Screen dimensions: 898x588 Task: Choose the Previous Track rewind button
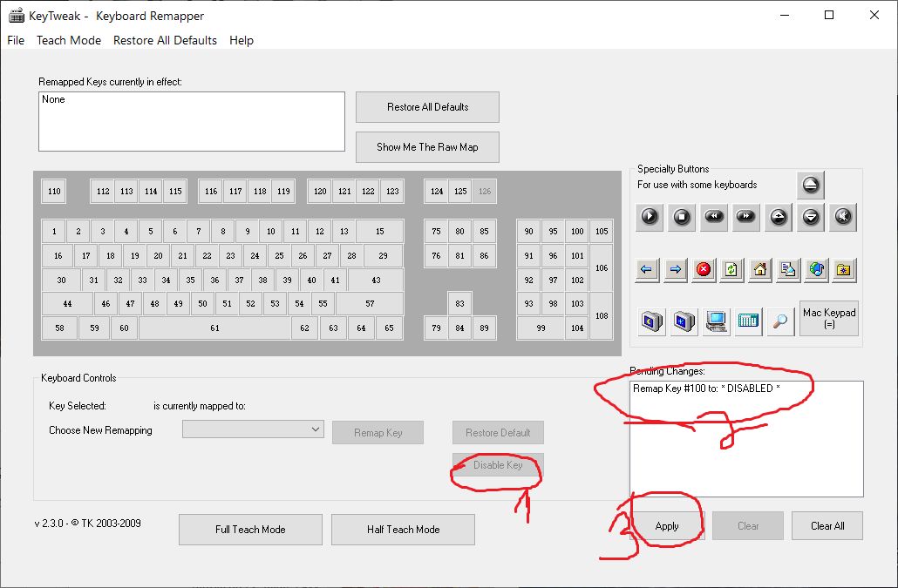713,217
